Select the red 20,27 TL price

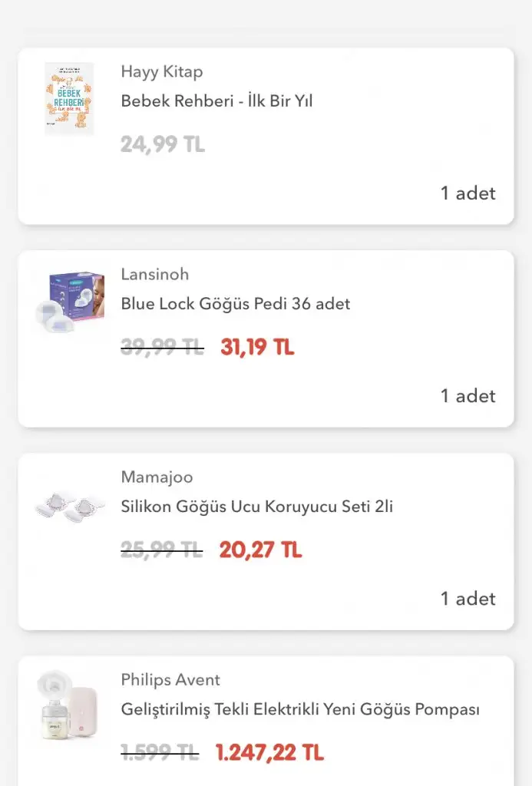point(260,550)
